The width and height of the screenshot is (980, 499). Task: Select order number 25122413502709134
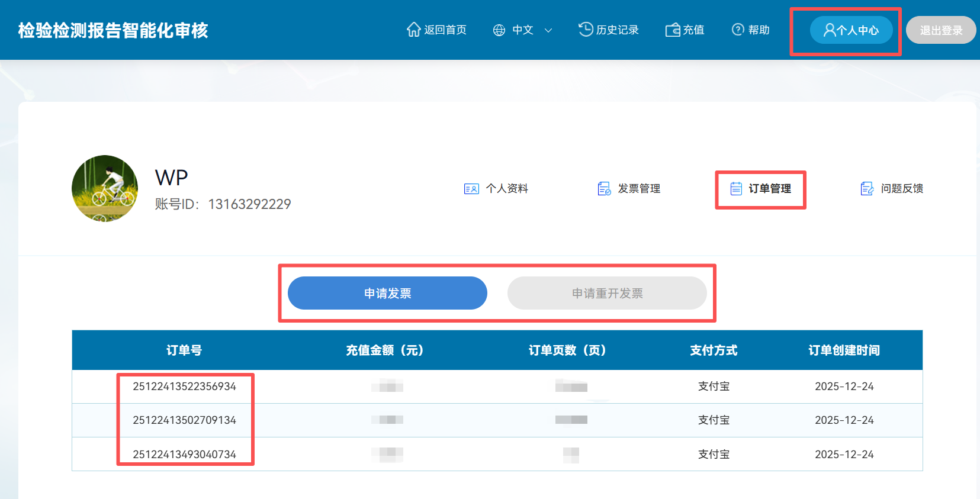pyautogui.click(x=184, y=420)
